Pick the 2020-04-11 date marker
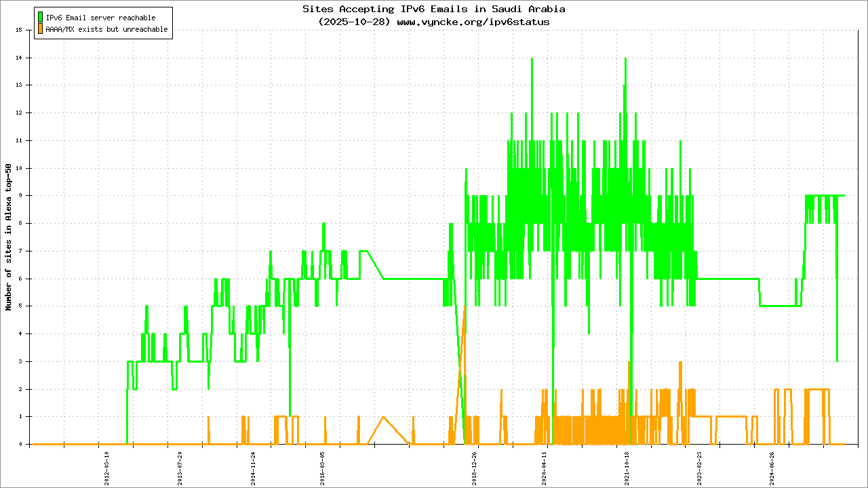Image resolution: width=868 pixels, height=488 pixels. [544, 467]
